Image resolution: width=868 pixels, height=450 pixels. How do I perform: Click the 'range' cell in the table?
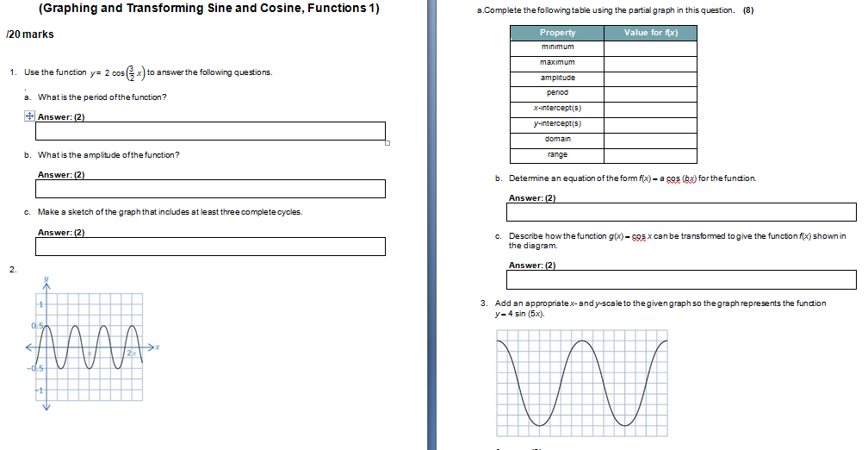(557, 156)
